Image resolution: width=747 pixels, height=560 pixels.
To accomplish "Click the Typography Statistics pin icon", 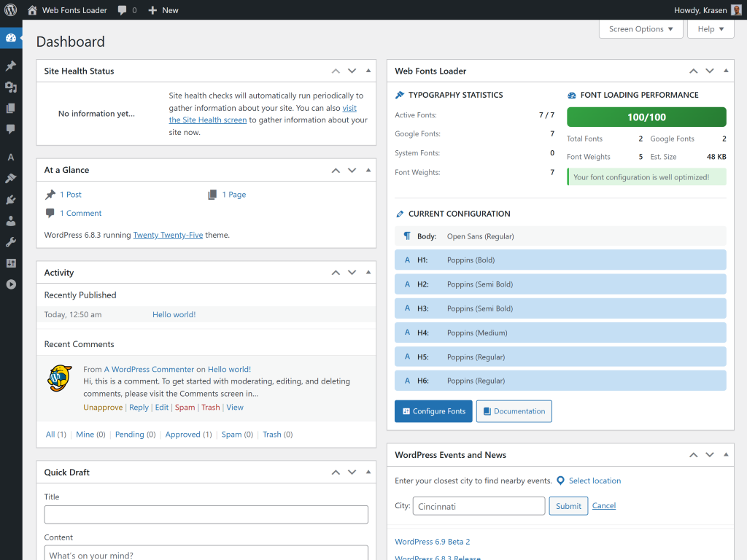I will [400, 95].
